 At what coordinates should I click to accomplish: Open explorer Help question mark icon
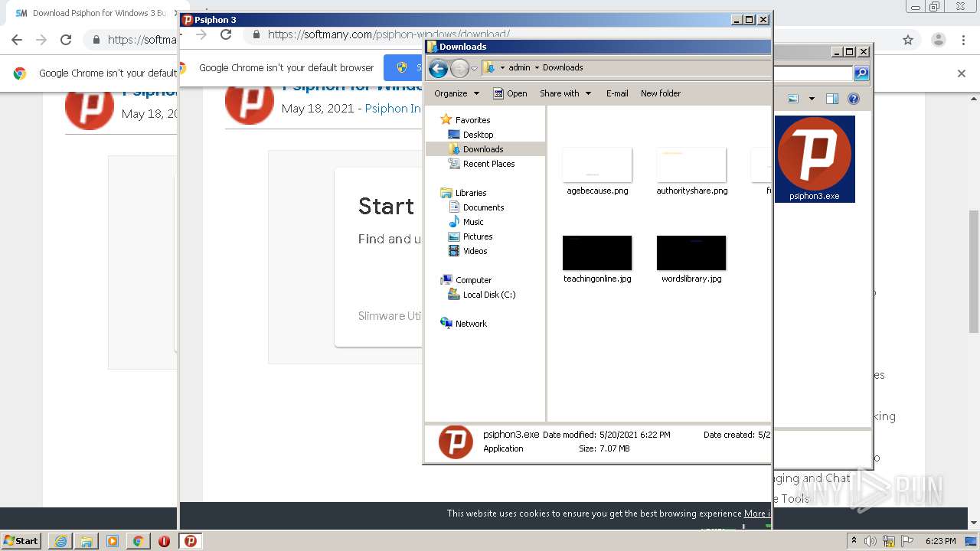854,99
